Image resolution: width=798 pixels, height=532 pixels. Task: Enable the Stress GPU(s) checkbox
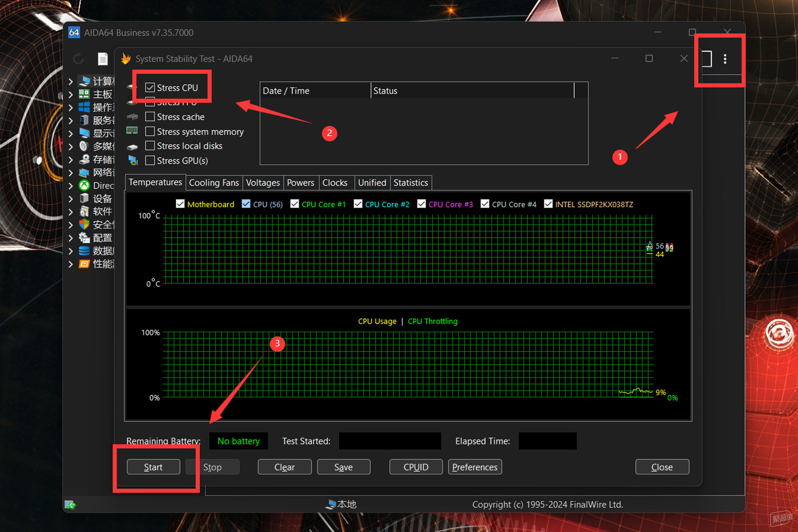(x=150, y=160)
